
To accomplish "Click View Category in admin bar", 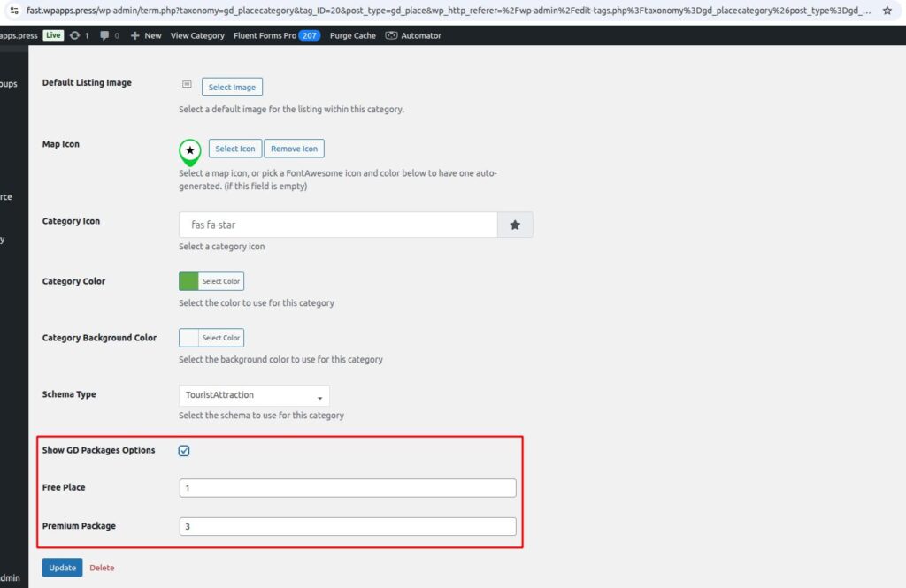I will click(x=197, y=35).
